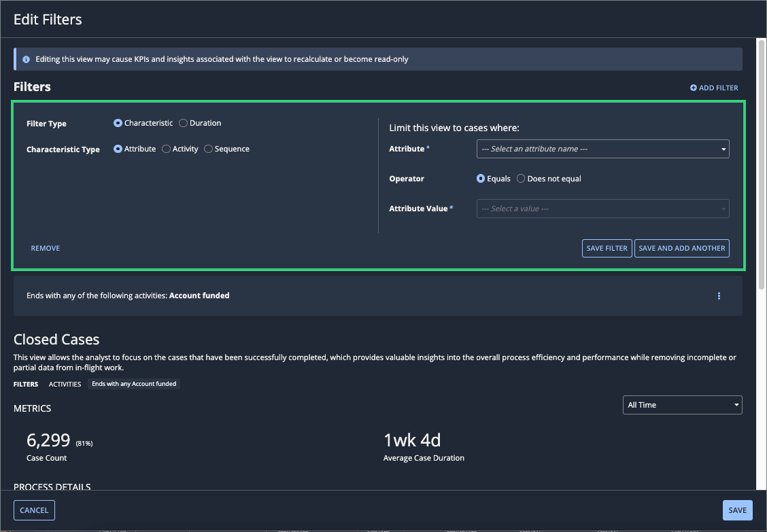The height and width of the screenshot is (532, 767).
Task: Click the Closed Cases heading
Action: [x=56, y=339]
